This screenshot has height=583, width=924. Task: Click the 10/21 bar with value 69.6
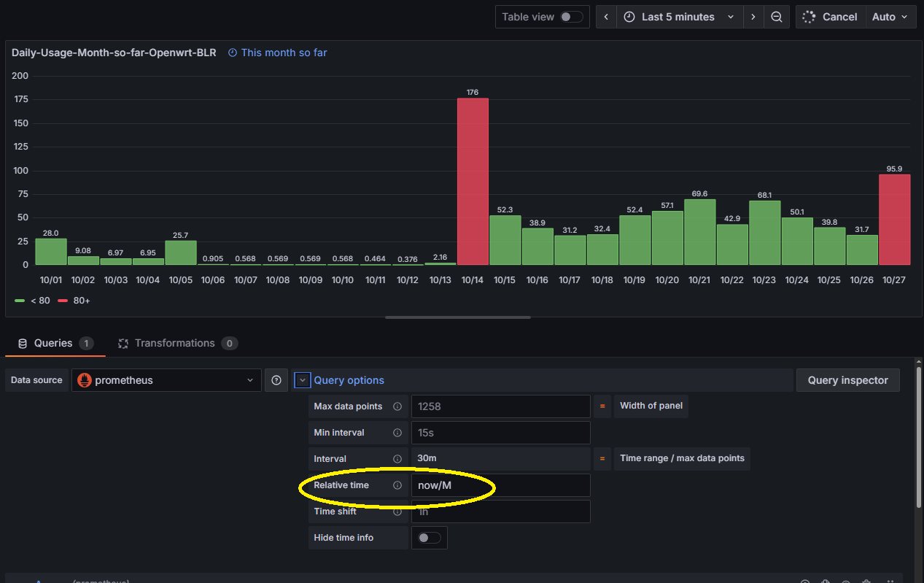tap(699, 232)
